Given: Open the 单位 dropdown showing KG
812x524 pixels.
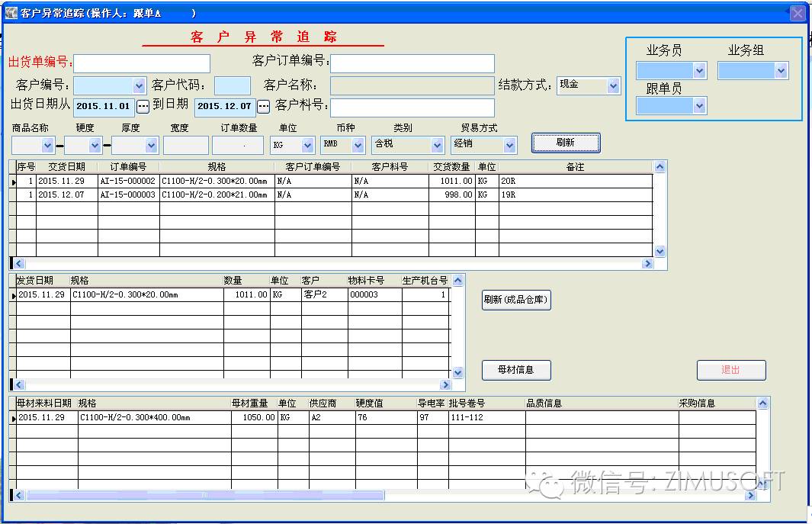Looking at the screenshot, I should pos(307,145).
